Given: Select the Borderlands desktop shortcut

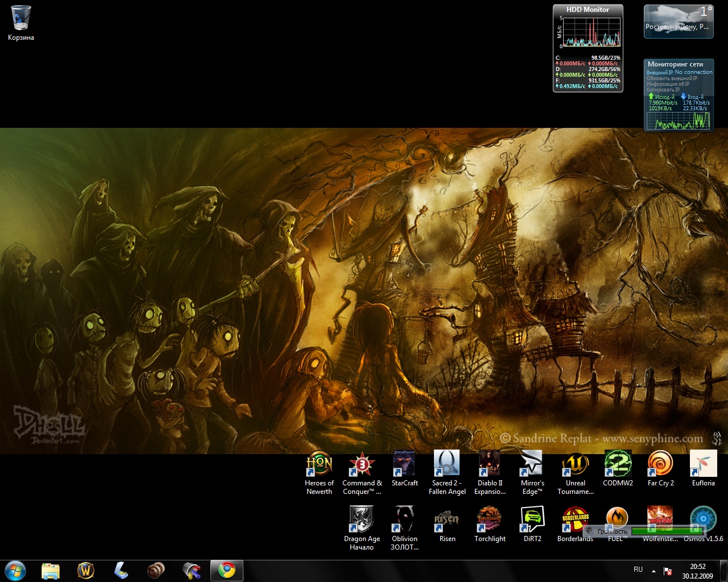Looking at the screenshot, I should pos(575,524).
